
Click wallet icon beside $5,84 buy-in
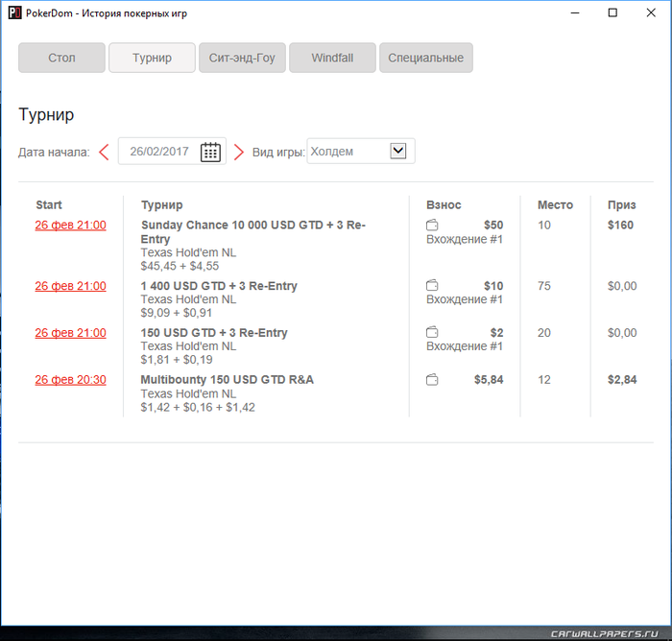[x=432, y=380]
